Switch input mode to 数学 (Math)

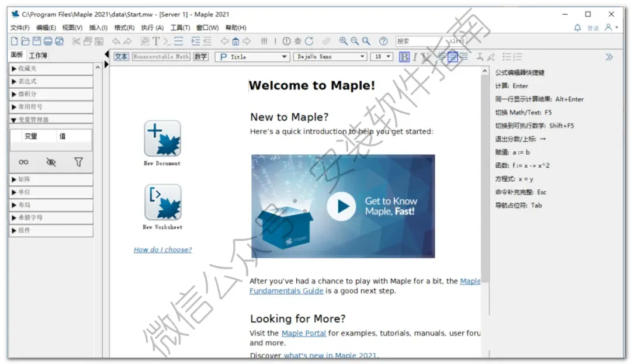point(201,57)
